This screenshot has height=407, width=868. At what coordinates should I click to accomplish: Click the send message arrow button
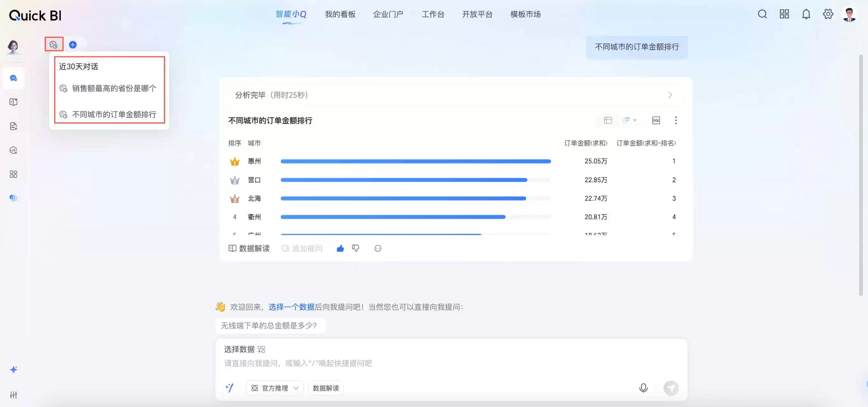click(671, 388)
